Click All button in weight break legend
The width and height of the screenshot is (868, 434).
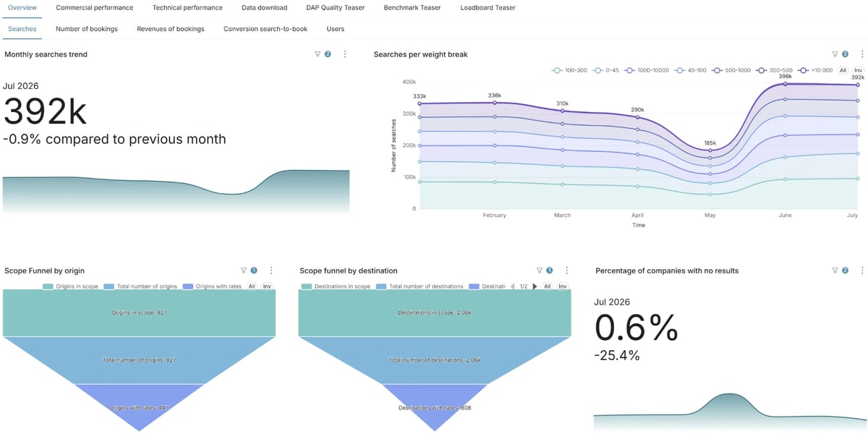pyautogui.click(x=843, y=70)
